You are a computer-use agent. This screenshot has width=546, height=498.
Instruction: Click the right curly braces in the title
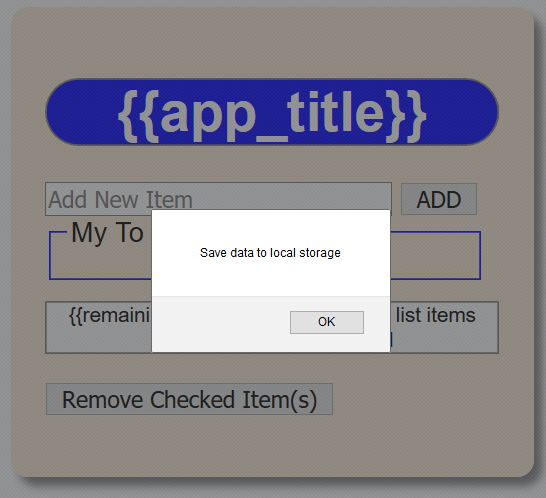point(406,116)
